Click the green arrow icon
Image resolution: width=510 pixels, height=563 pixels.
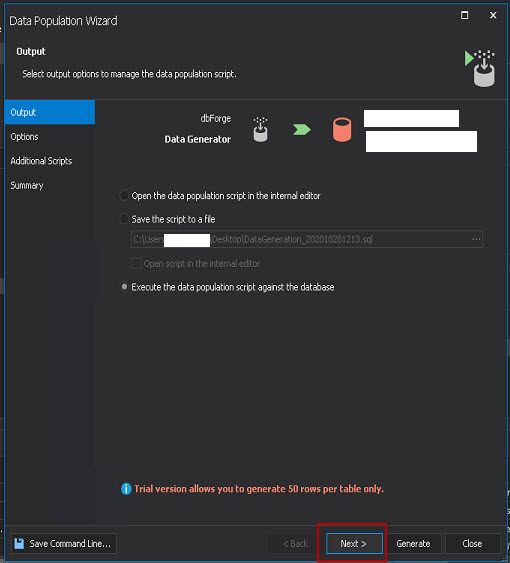coord(302,129)
